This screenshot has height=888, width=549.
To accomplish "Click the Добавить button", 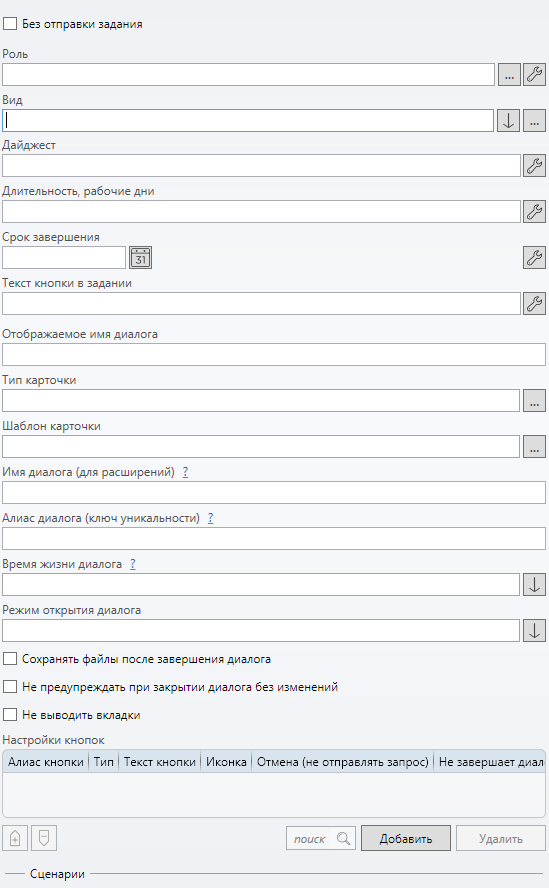I will click(406, 838).
